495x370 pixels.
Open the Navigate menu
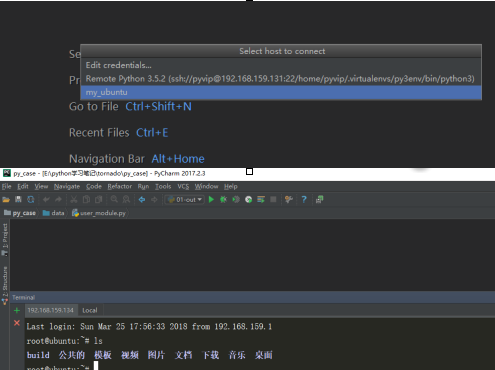[67, 186]
